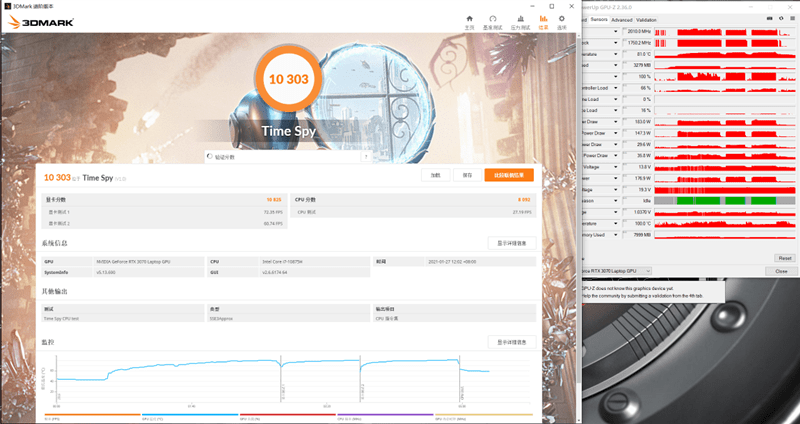This screenshot has height=424, width=800.
Task: Open 3DMark Options (选项) gear tab
Action: (561, 22)
